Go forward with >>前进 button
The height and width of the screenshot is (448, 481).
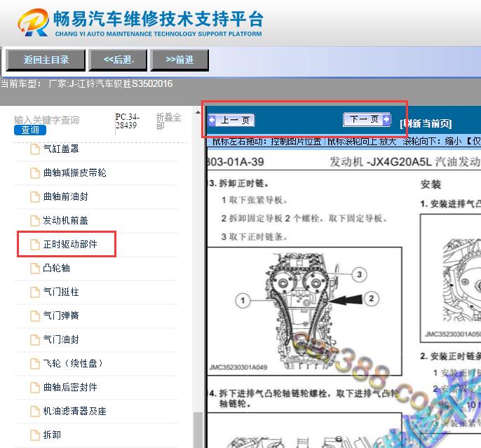(179, 60)
